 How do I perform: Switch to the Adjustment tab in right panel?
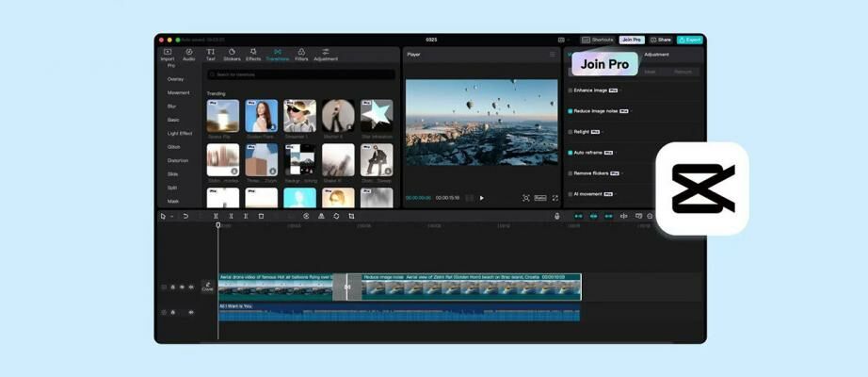[x=656, y=55]
